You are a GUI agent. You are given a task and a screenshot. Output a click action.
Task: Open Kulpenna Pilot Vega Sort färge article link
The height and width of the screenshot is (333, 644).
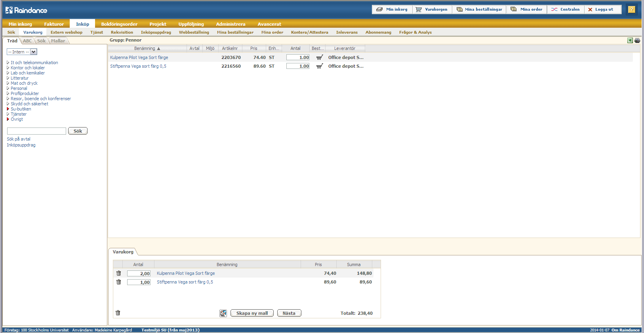point(139,57)
